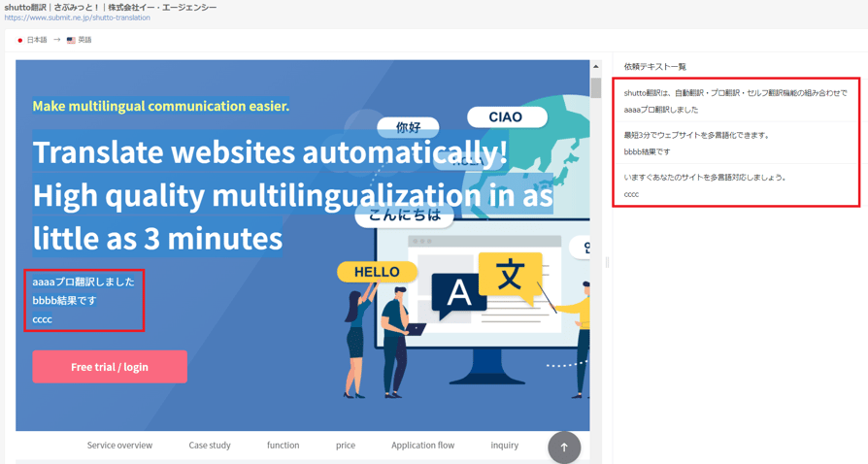Image resolution: width=868 pixels, height=464 pixels.
Task: Click the panel splitter handle between panes
Action: pyautogui.click(x=607, y=262)
